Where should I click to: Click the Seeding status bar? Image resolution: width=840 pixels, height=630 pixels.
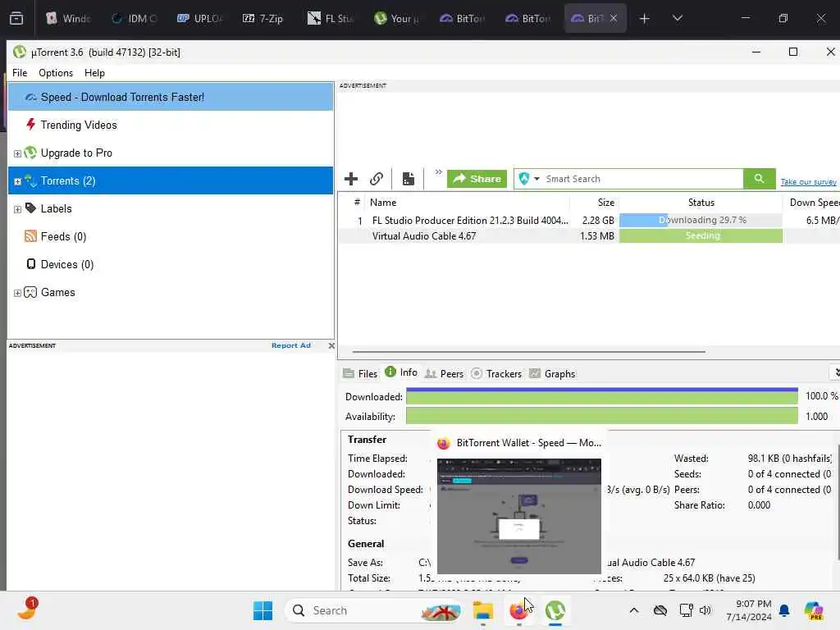(x=701, y=235)
